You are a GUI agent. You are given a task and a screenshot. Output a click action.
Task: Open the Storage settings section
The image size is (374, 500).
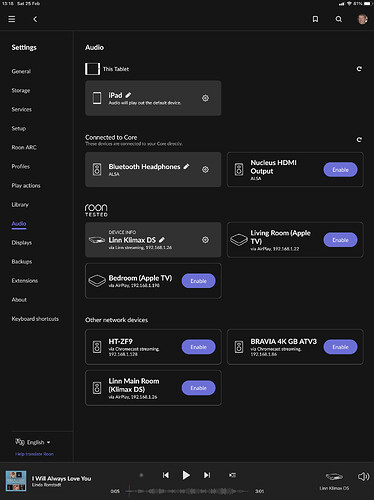21,90
